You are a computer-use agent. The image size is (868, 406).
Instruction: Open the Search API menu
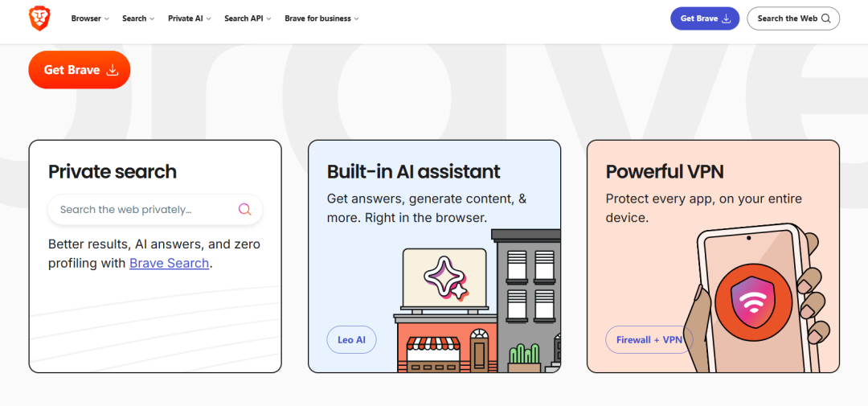[x=248, y=18]
